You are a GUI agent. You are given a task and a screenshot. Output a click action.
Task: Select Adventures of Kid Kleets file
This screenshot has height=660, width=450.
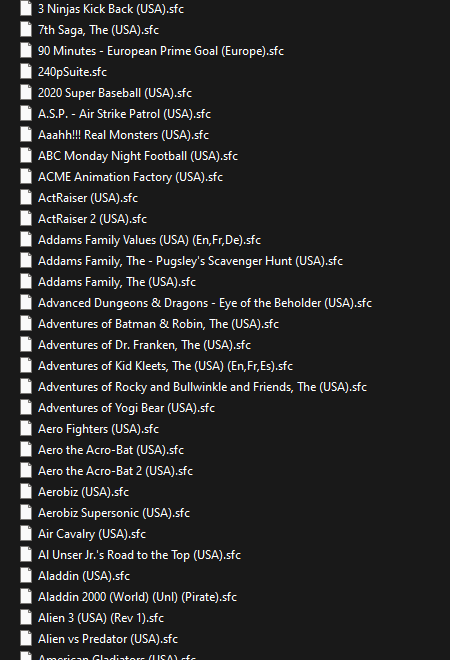tap(165, 366)
